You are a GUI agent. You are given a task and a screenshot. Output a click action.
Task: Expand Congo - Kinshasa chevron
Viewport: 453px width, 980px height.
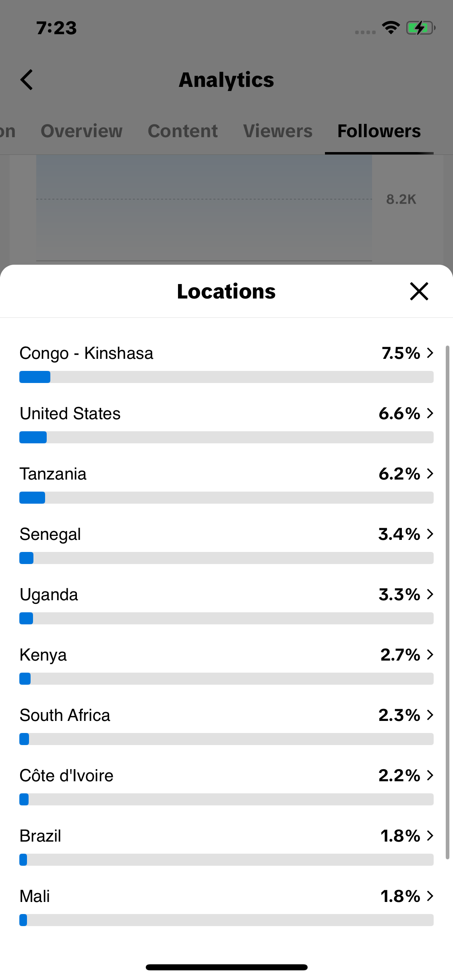click(430, 353)
